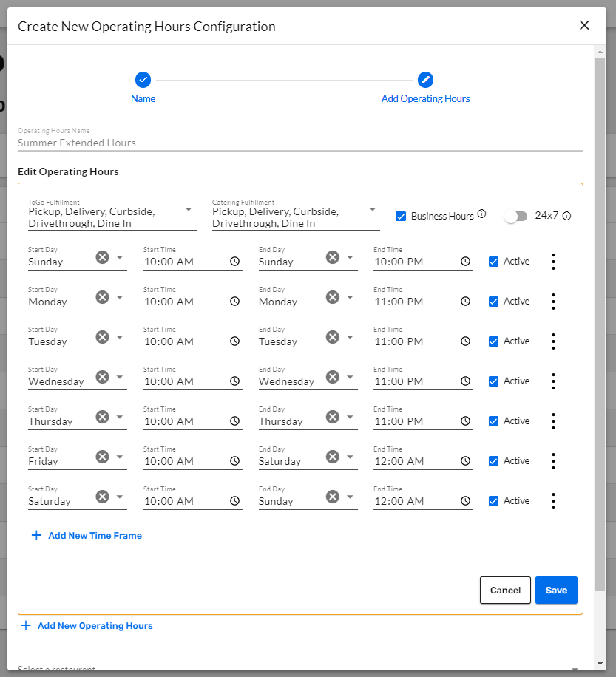Clear the Tuesday start day selection
This screenshot has width=616, height=677.
[x=102, y=337]
